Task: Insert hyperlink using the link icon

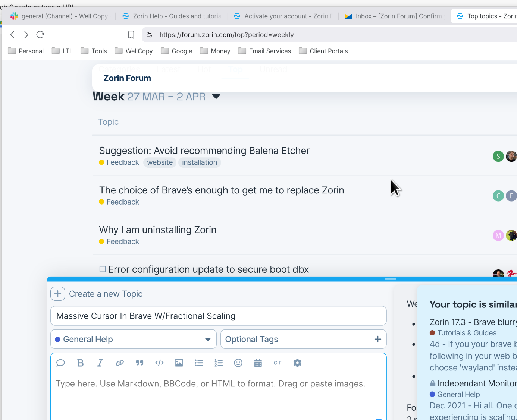Action: (x=120, y=363)
